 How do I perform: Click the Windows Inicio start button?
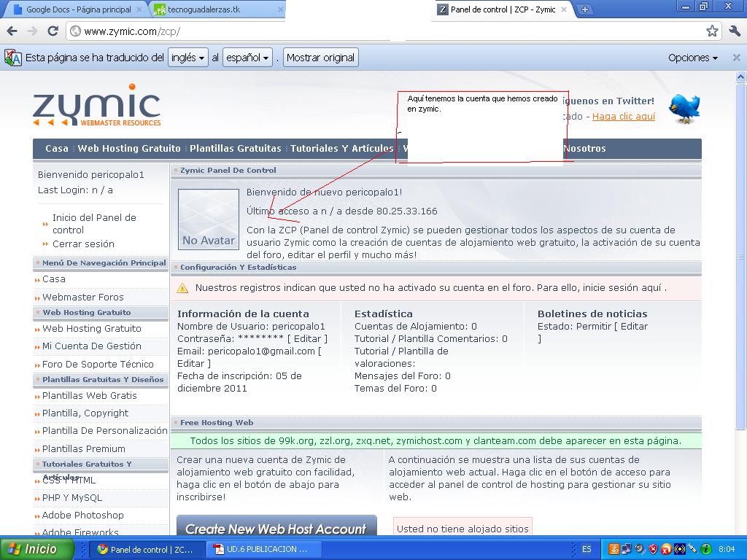pyautogui.click(x=36, y=549)
